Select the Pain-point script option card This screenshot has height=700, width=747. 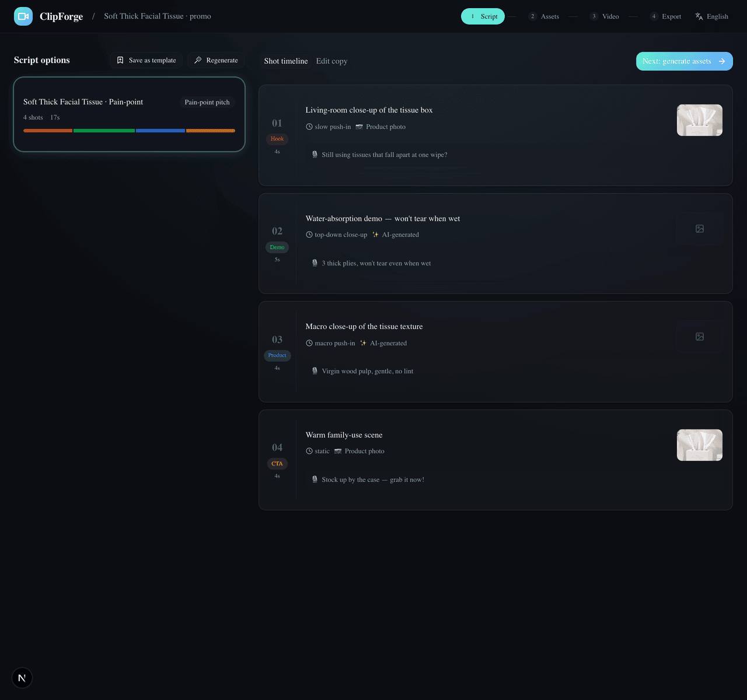(129, 114)
